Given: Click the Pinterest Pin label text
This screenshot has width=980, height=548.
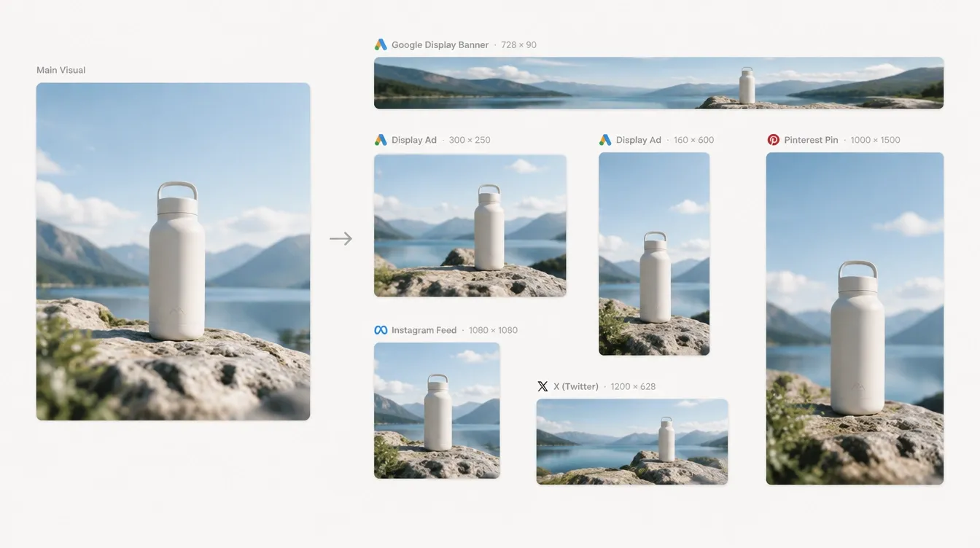Looking at the screenshot, I should [811, 140].
